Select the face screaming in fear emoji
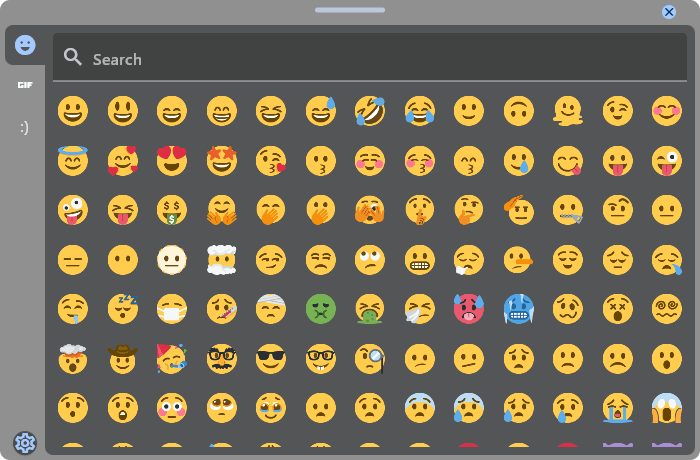Image resolution: width=700 pixels, height=460 pixels. point(667,408)
